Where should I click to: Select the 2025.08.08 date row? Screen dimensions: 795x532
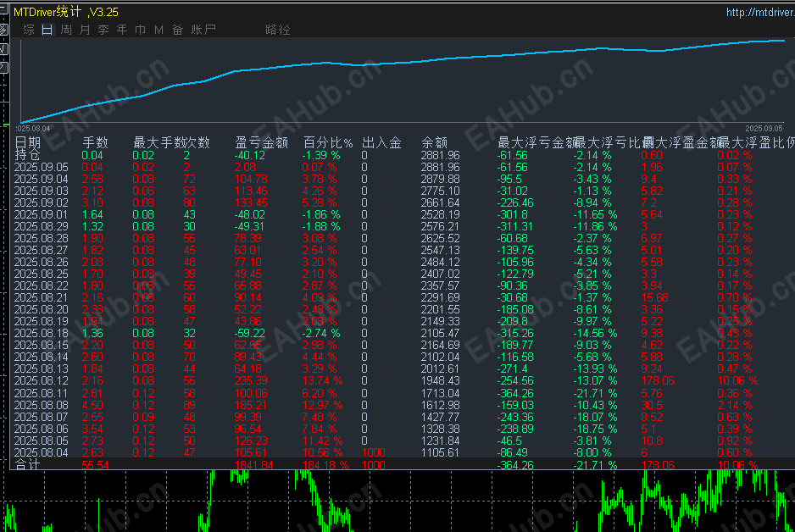click(x=41, y=405)
